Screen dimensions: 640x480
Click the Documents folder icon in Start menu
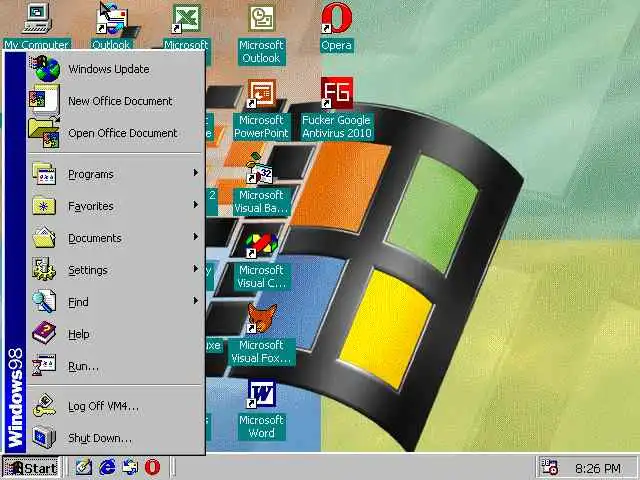(x=44, y=238)
